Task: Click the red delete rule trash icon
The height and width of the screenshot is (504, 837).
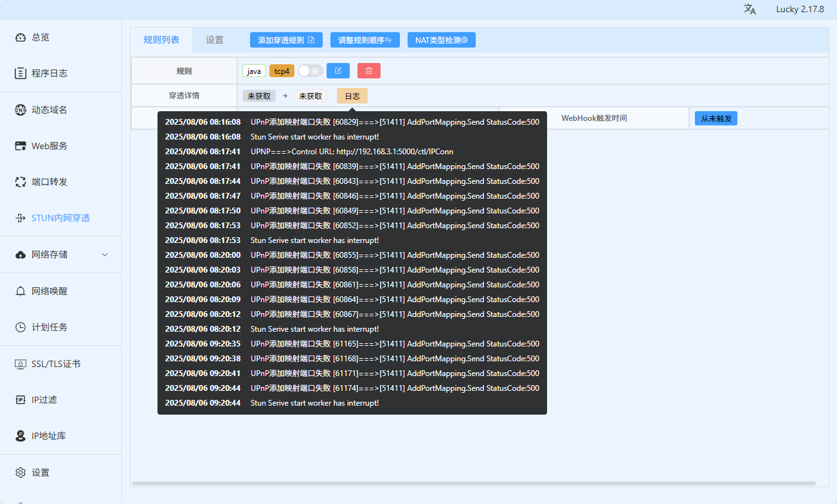Action: (x=368, y=71)
